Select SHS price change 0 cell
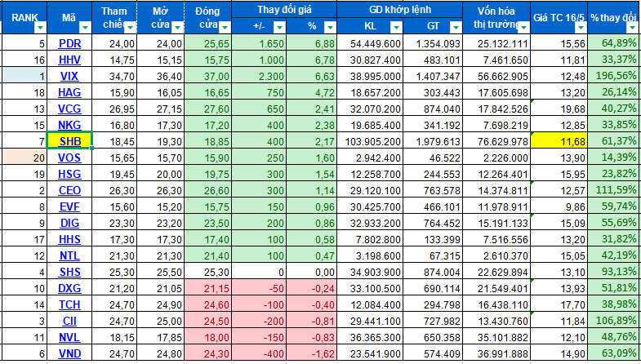 [x=259, y=272]
